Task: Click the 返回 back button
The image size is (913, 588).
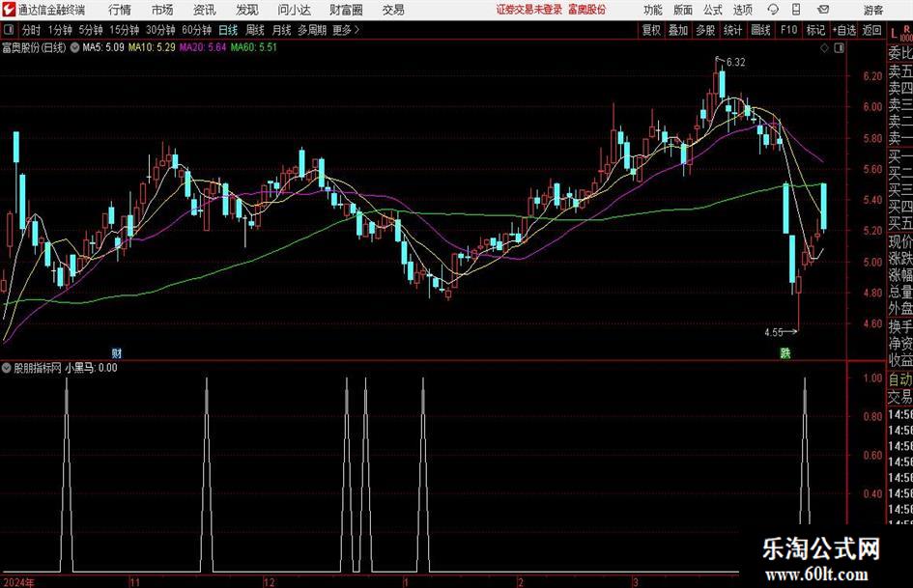Action: point(871,30)
